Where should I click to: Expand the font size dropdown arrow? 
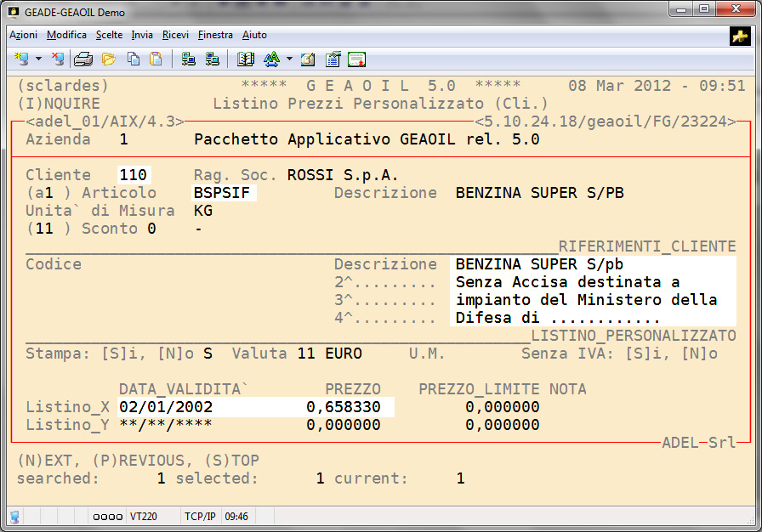click(289, 59)
